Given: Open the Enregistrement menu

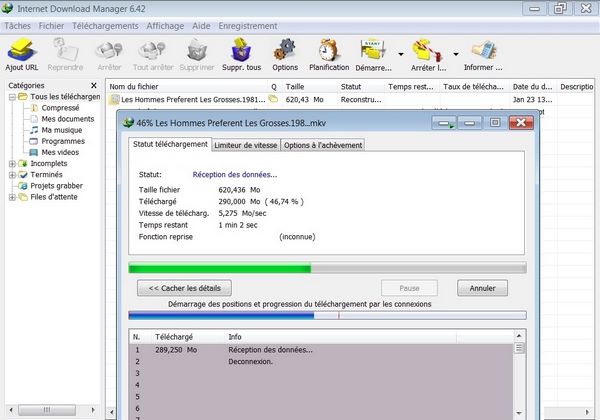Looking at the screenshot, I should coord(248,26).
